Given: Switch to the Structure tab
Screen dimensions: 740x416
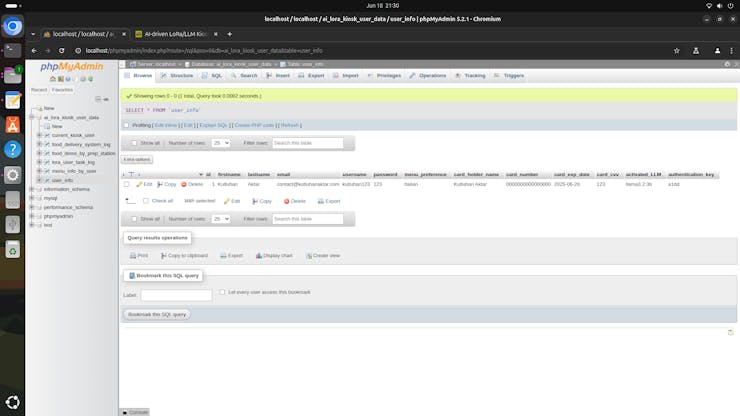Looking at the screenshot, I should coord(177,76).
